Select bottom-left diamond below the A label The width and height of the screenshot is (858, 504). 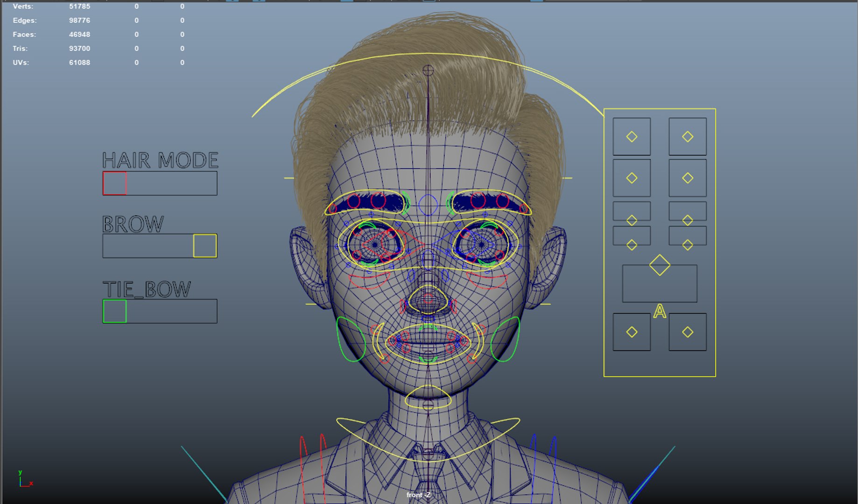(632, 332)
